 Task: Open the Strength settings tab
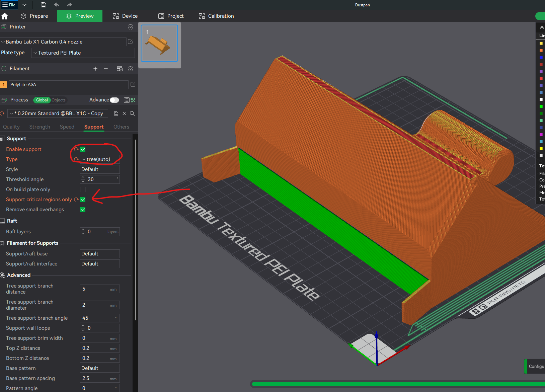click(x=40, y=127)
